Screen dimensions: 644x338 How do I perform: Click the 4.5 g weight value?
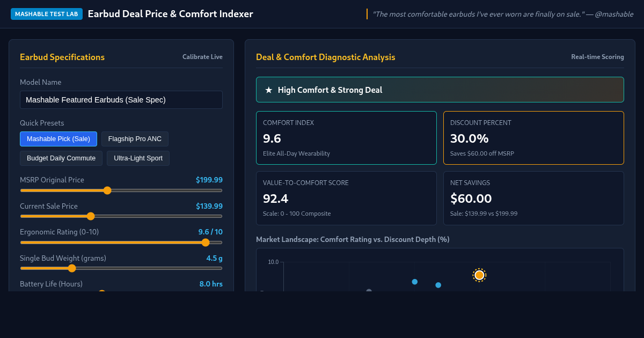214,258
